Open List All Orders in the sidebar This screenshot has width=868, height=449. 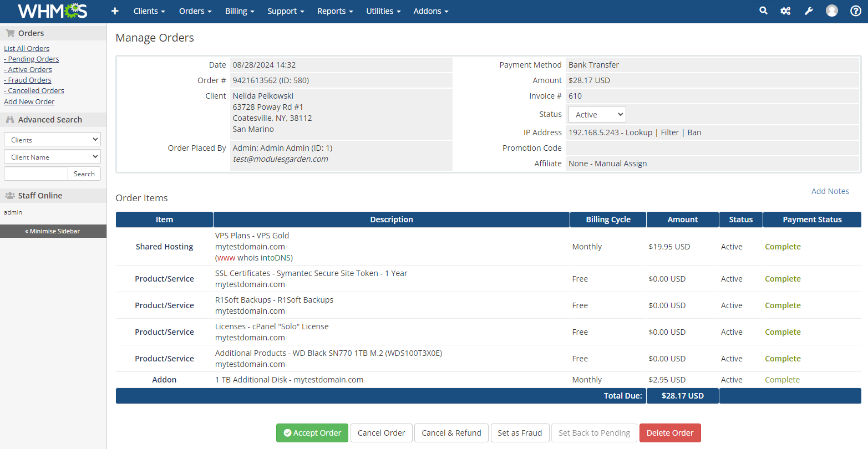point(27,48)
